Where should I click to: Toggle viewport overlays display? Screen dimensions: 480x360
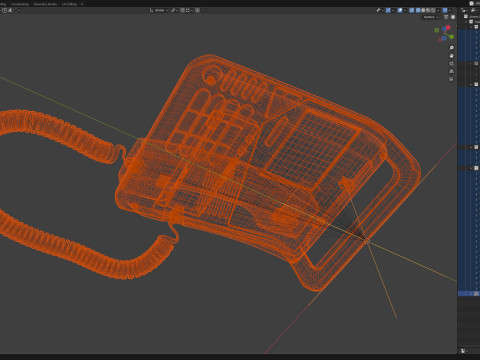[x=400, y=10]
